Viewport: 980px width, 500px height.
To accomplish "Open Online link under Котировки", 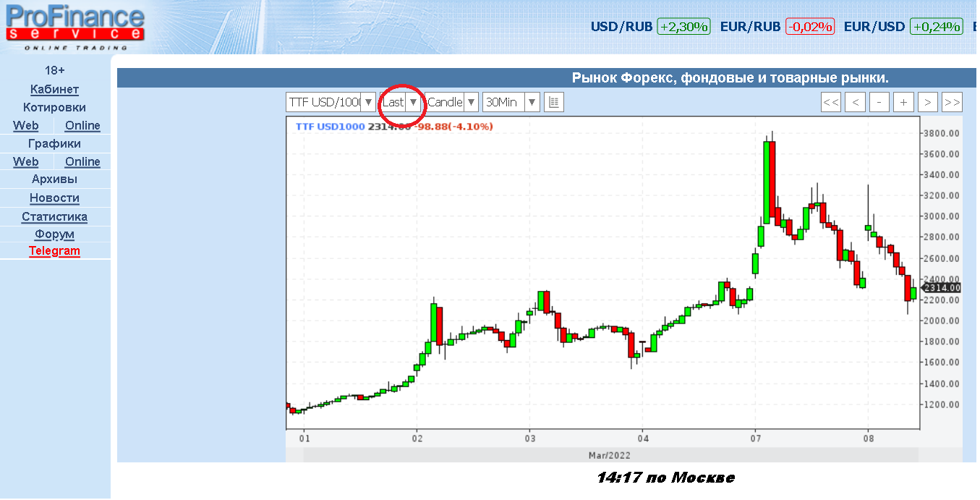I will [82, 125].
